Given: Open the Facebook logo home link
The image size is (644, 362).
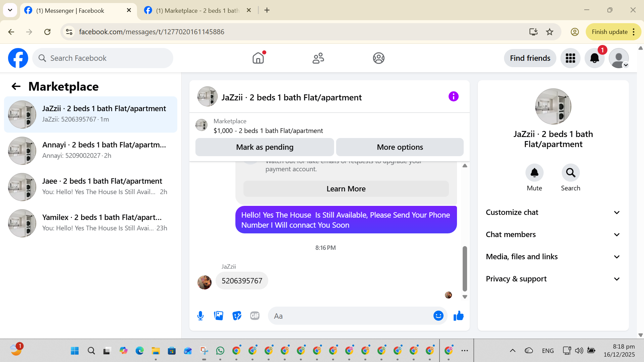Looking at the screenshot, I should (x=18, y=58).
